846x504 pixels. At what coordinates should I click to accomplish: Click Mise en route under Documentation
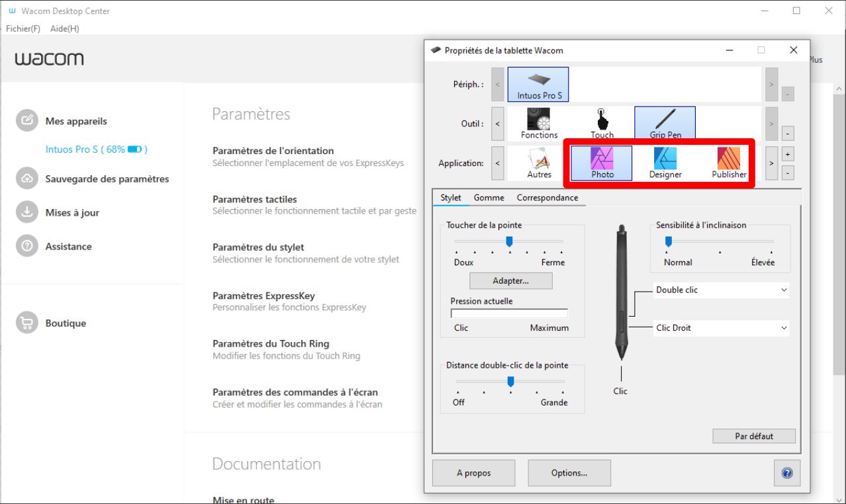[x=243, y=500]
